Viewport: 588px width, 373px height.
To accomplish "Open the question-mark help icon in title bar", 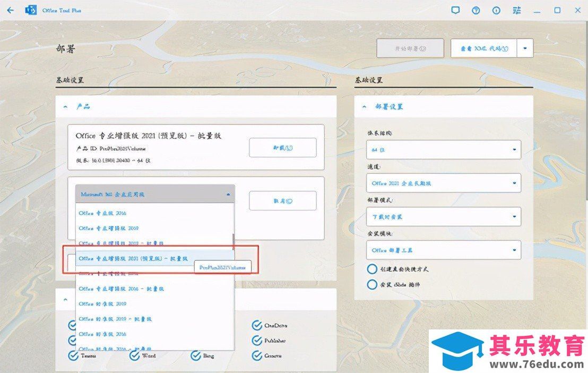I will pos(476,10).
